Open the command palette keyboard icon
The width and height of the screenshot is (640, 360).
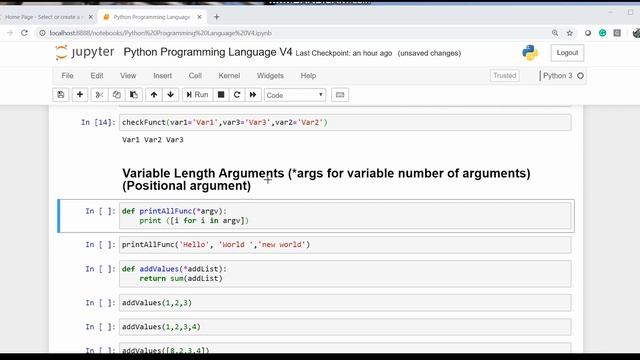click(x=340, y=95)
